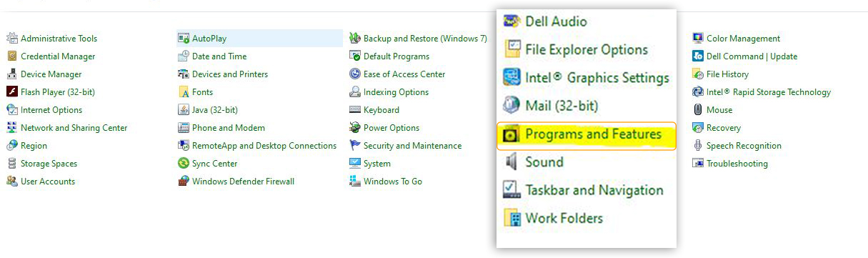Go to the Fonts link text
The height and width of the screenshot is (258, 868).
203,92
